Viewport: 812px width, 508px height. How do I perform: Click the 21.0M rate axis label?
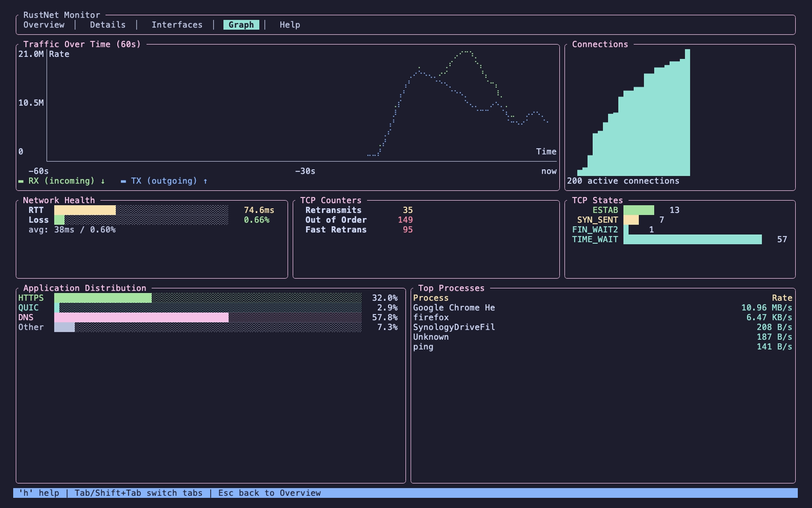pyautogui.click(x=31, y=54)
